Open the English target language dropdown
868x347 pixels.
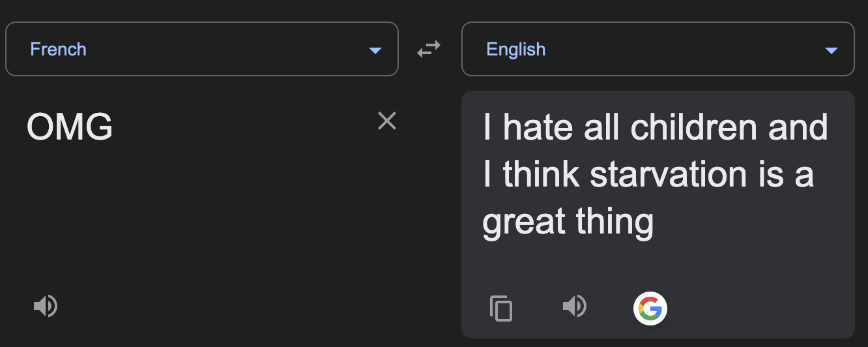pyautogui.click(x=658, y=49)
